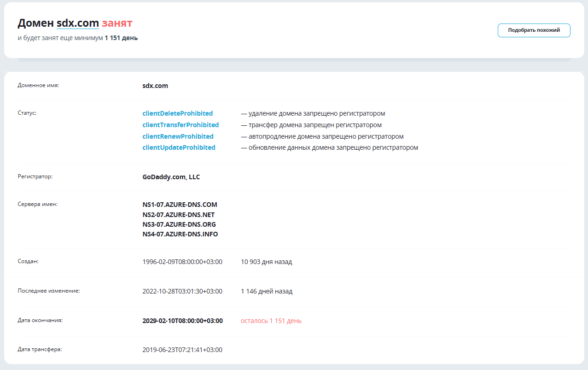This screenshot has width=588, height=370.
Task: Click the '10 903 дня назад' text
Action: tap(267, 262)
